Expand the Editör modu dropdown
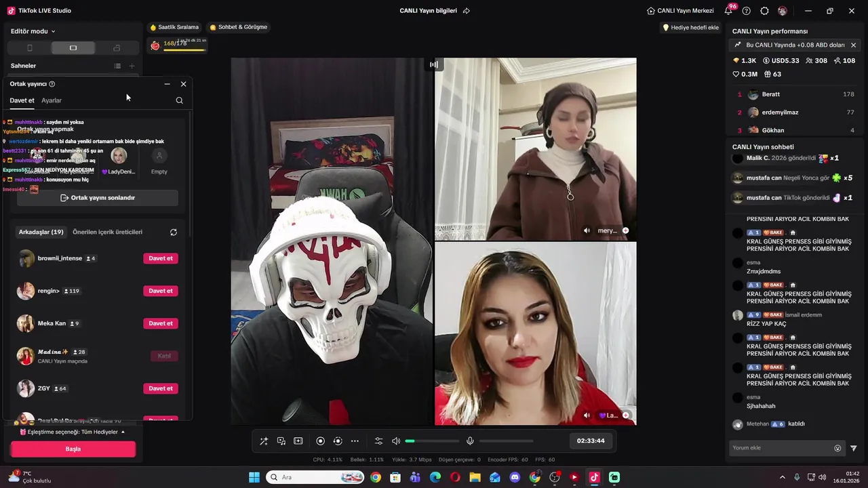Screen dimensions: 868x488 click(x=33, y=31)
